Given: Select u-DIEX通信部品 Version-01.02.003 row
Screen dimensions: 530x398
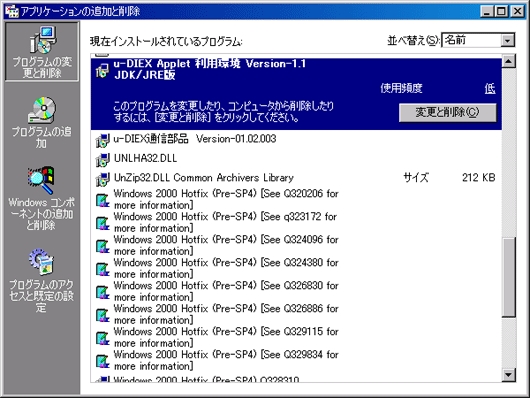Looking at the screenshot, I should coord(296,139).
